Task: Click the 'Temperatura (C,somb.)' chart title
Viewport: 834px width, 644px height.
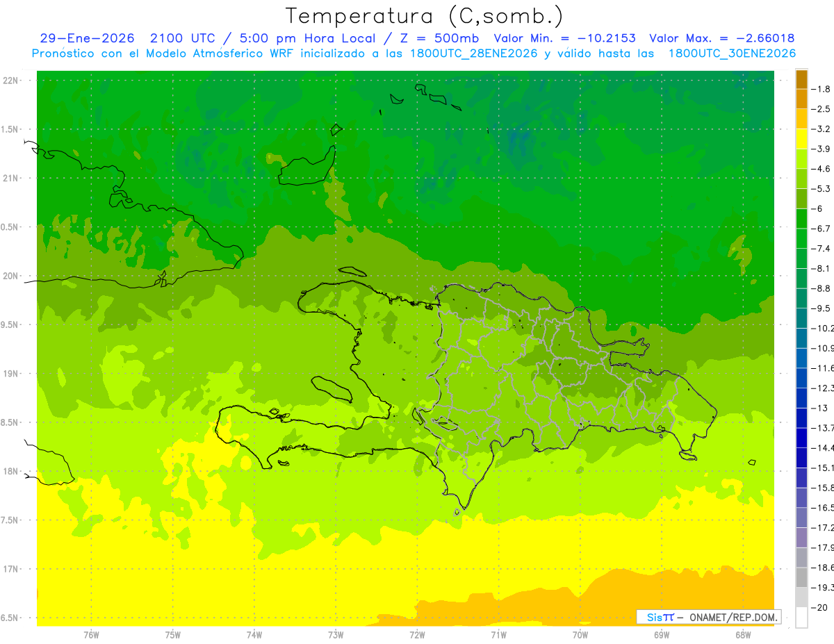Action: pos(425,16)
